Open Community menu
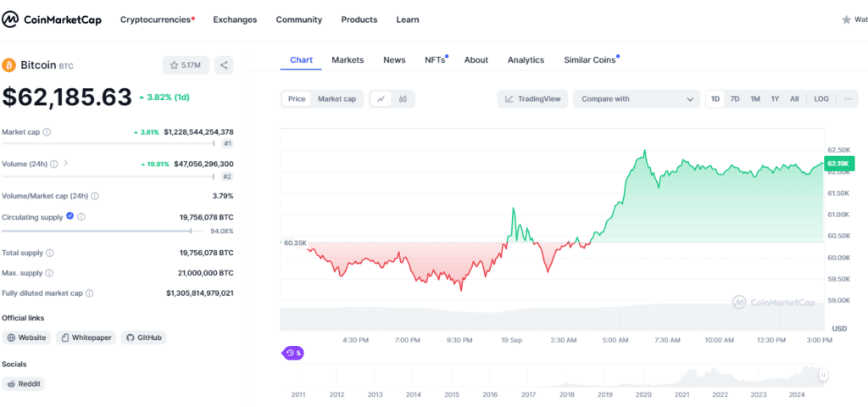 299,20
